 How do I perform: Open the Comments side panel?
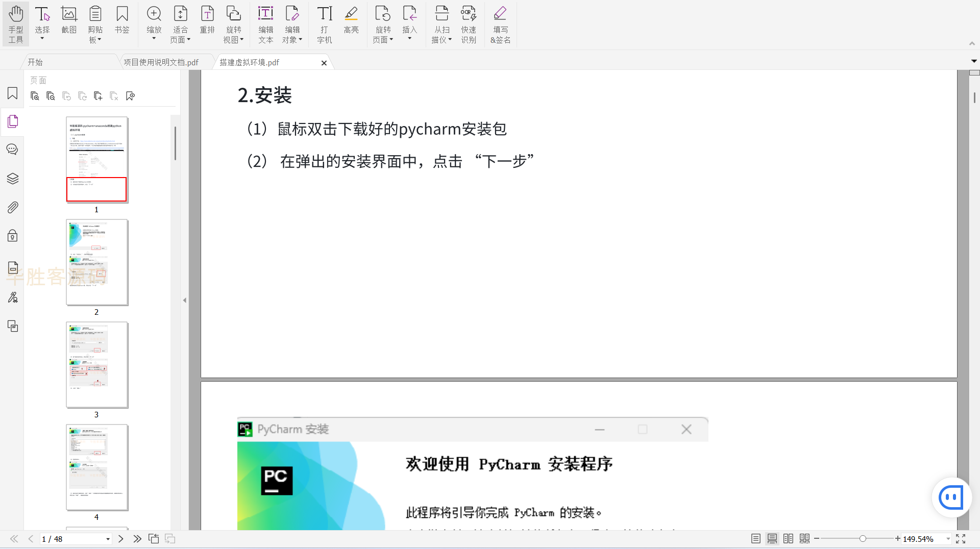[13, 149]
